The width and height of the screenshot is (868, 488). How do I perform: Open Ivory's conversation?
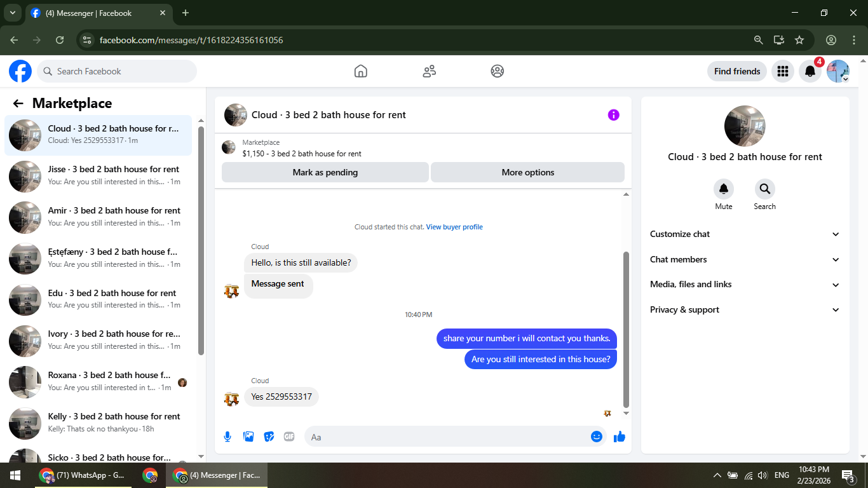point(98,340)
